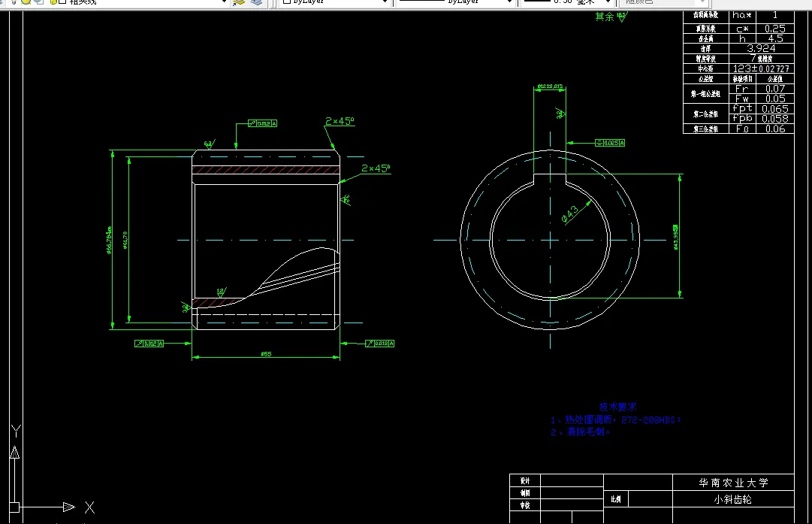Click the UCS X axis arrow
The width and height of the screenshot is (812, 524).
(69, 507)
